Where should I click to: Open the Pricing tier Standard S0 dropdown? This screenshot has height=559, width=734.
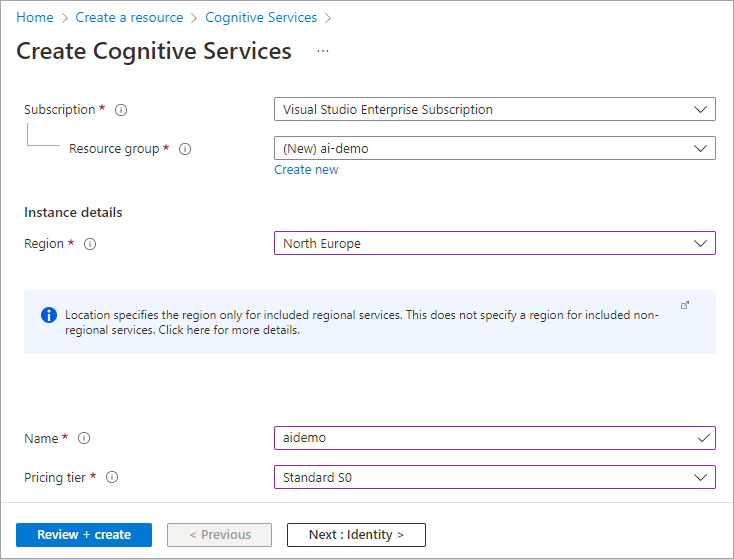pyautogui.click(x=494, y=477)
